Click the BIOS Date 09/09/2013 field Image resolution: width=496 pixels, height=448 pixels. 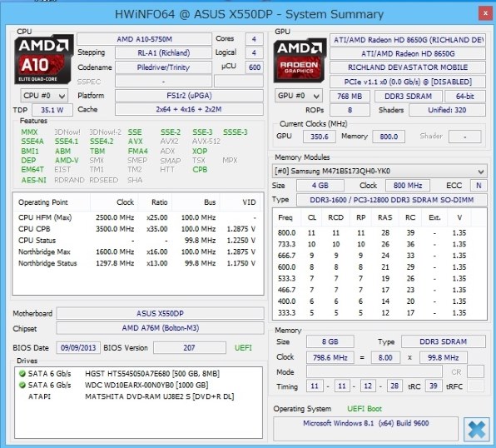(x=78, y=347)
